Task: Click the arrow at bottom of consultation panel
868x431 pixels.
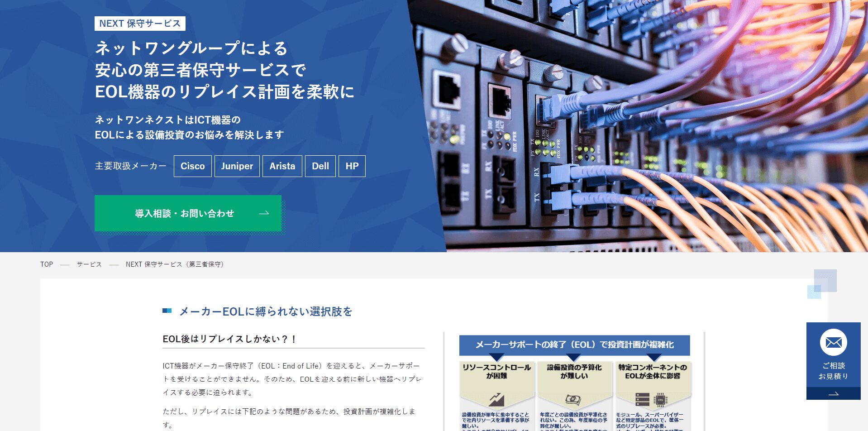Action: [834, 394]
